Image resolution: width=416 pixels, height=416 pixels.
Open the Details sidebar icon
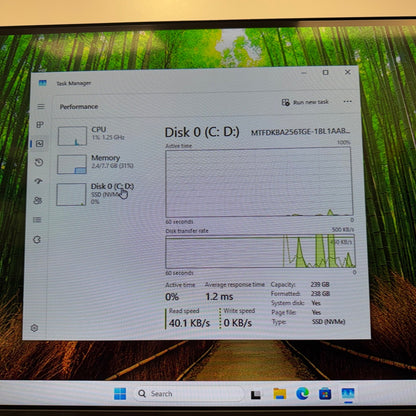(x=37, y=220)
